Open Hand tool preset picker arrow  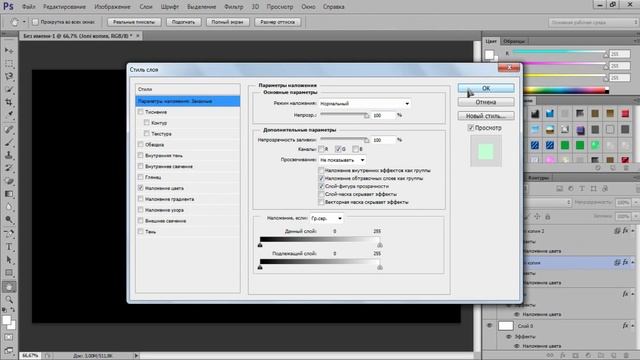(x=24, y=22)
